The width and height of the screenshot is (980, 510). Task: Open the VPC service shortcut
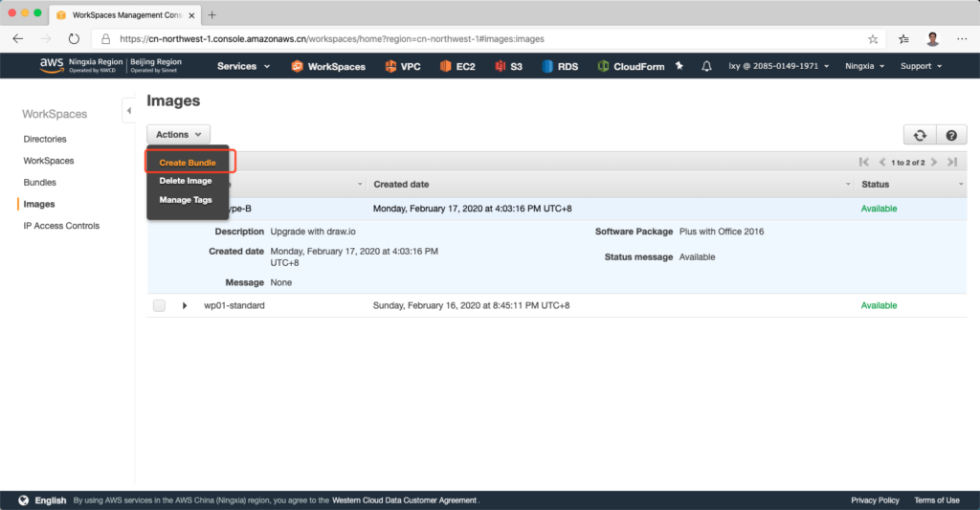[x=403, y=66]
